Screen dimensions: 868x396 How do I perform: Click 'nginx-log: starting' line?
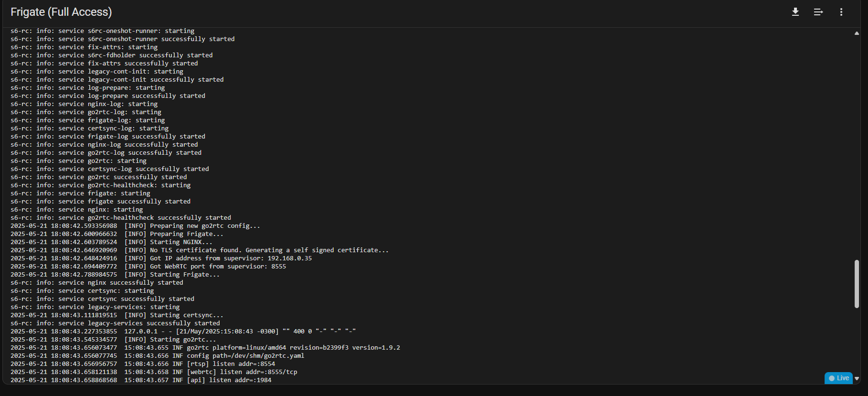tap(84, 104)
